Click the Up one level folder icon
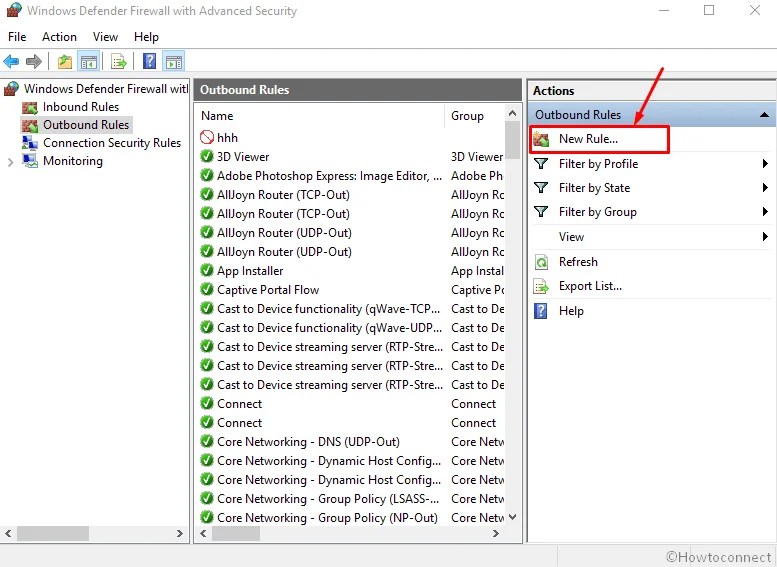Screen dimensions: 777x567 point(65,61)
